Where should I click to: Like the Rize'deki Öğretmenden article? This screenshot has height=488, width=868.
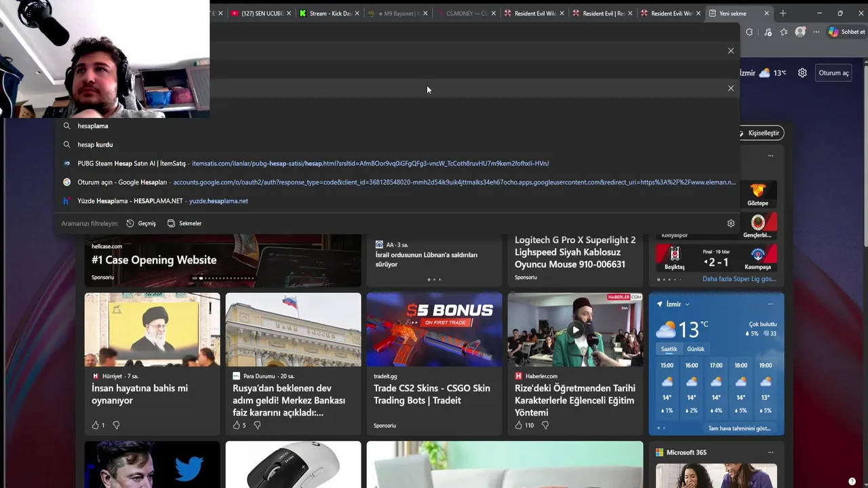click(x=519, y=425)
